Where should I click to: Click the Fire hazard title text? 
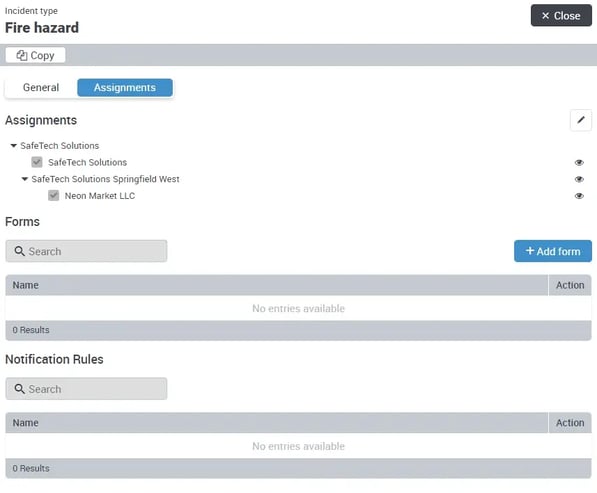tap(42, 28)
